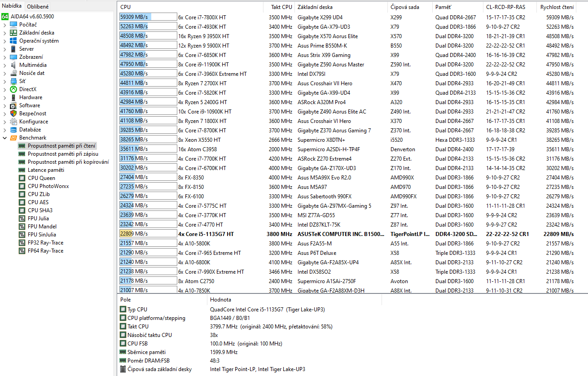This screenshot has height=376, width=588.
Task: Open the FPU Mandel benchmark
Action: pyautogui.click(x=42, y=226)
